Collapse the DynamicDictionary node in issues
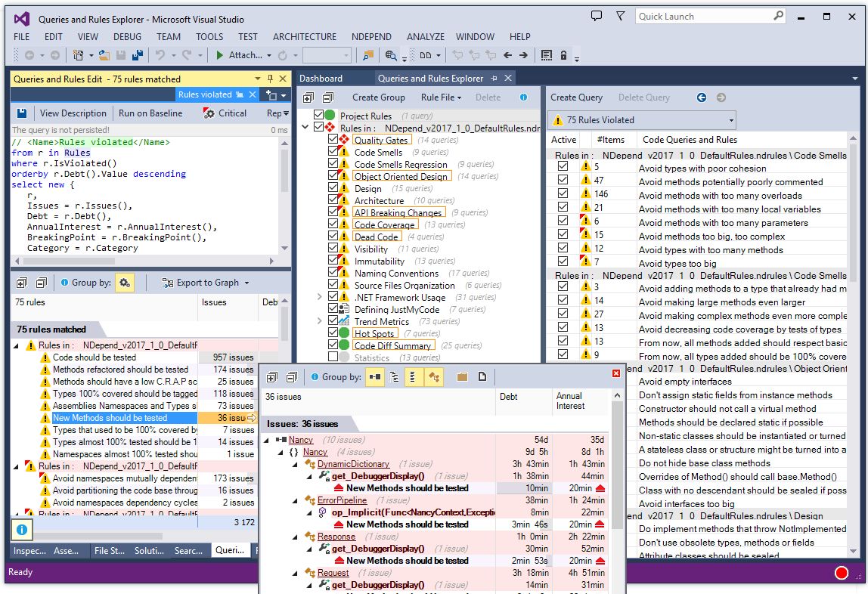Screen dimensions: 868x594 click(x=295, y=464)
